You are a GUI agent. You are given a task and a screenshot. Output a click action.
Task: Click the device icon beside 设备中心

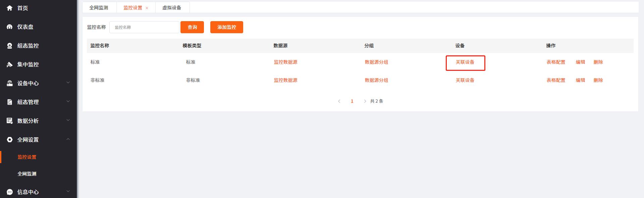coord(9,83)
